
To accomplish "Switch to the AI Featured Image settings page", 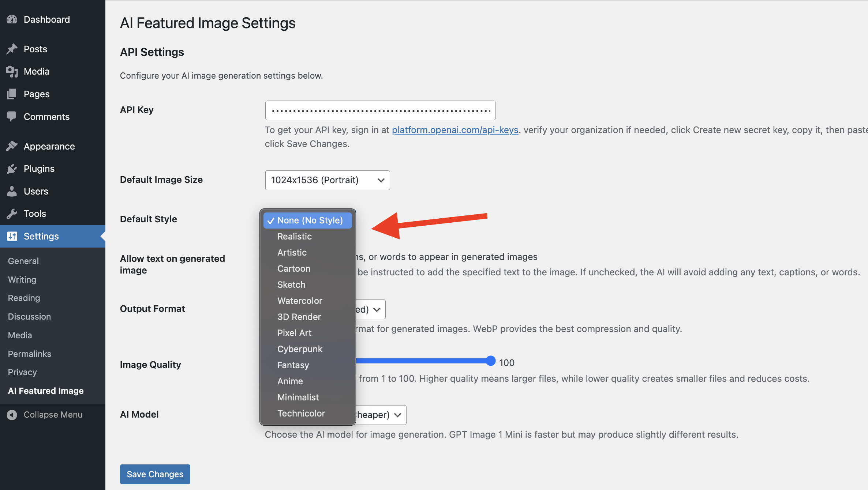I will coord(45,391).
